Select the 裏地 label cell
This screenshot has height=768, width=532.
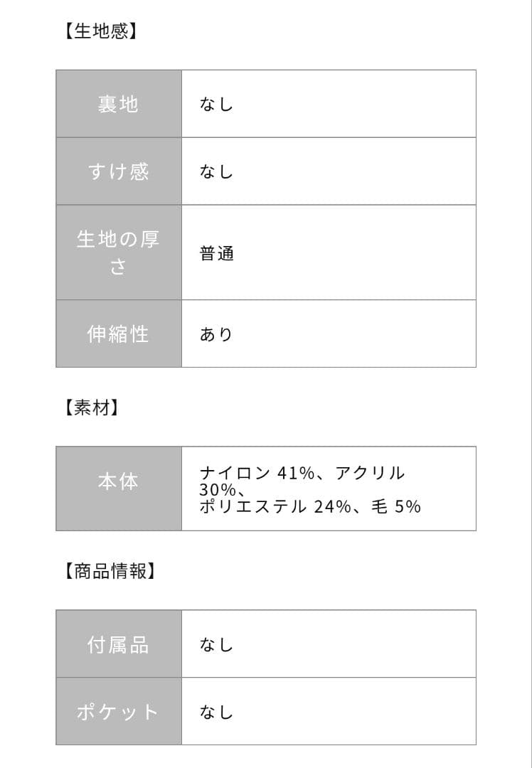pos(119,104)
